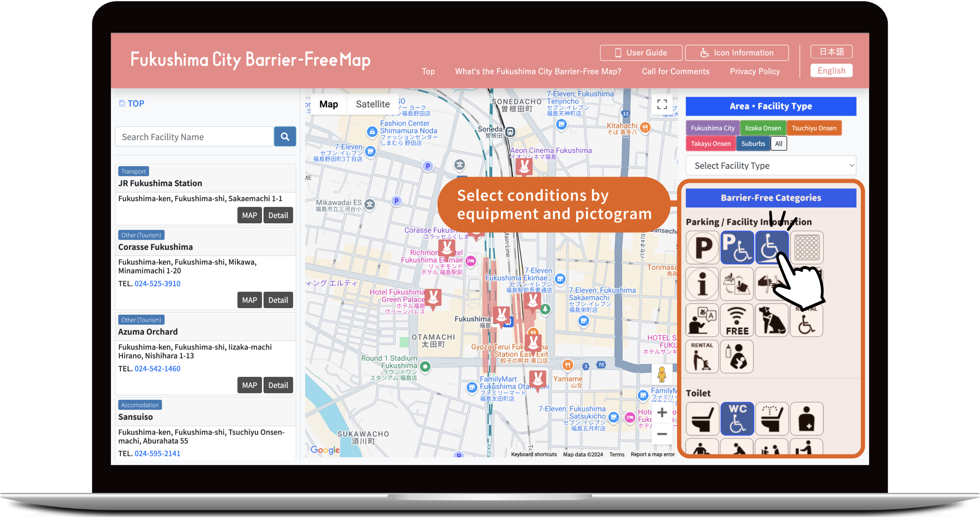Viewport: 980px width, 517px height.
Task: Open Detail for Azuma Orchard
Action: [x=278, y=385]
